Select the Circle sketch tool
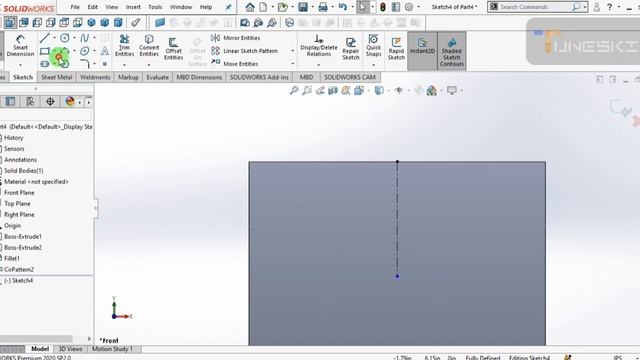The width and height of the screenshot is (640, 360). (x=64, y=38)
